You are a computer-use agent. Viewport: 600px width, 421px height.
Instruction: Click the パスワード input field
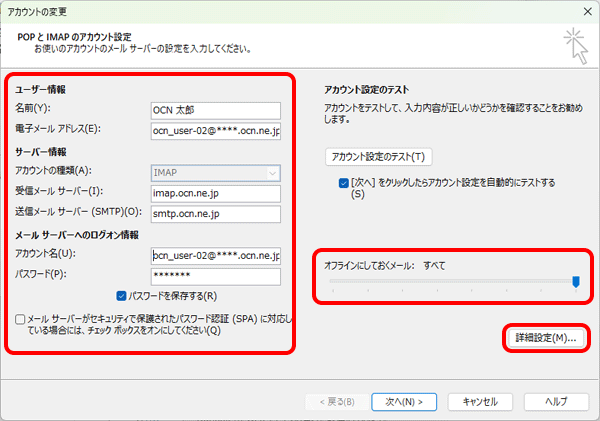point(216,275)
